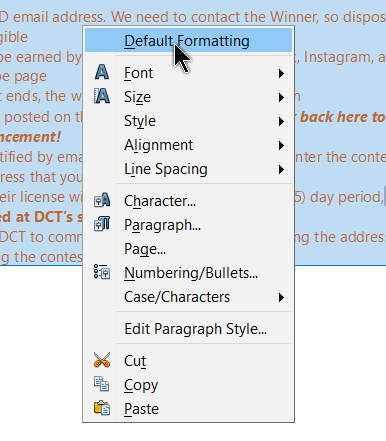The height and width of the screenshot is (441, 386).
Task: Click the Font icon in context menu
Action: pyautogui.click(x=102, y=72)
